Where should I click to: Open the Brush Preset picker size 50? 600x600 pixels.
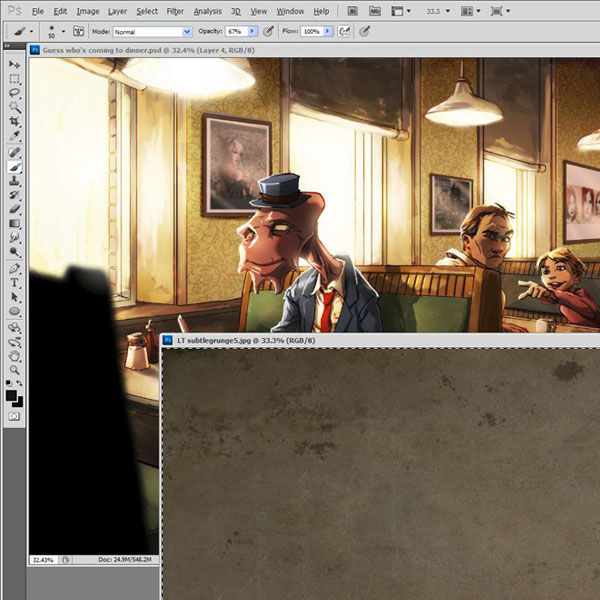point(56,31)
